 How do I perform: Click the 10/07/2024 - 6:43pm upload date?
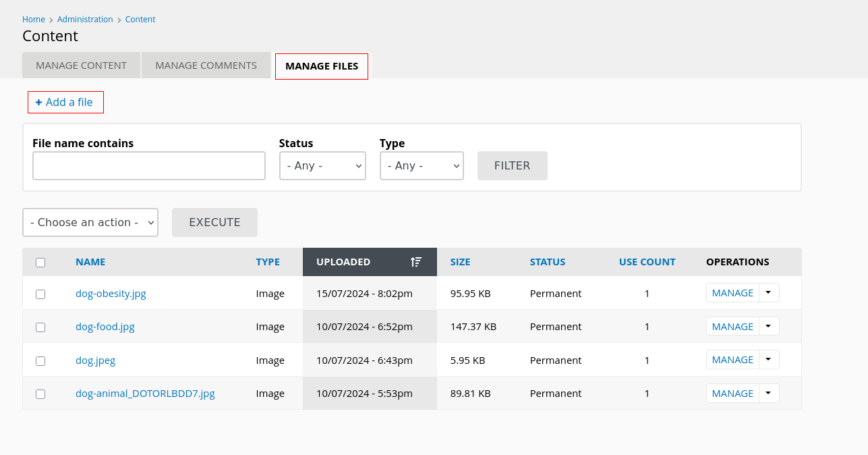(x=364, y=360)
